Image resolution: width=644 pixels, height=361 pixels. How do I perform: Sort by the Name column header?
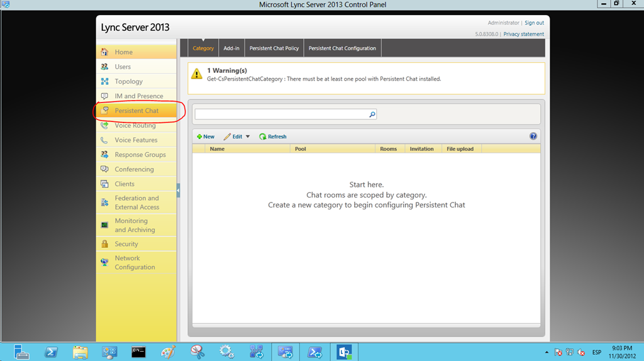pos(217,149)
